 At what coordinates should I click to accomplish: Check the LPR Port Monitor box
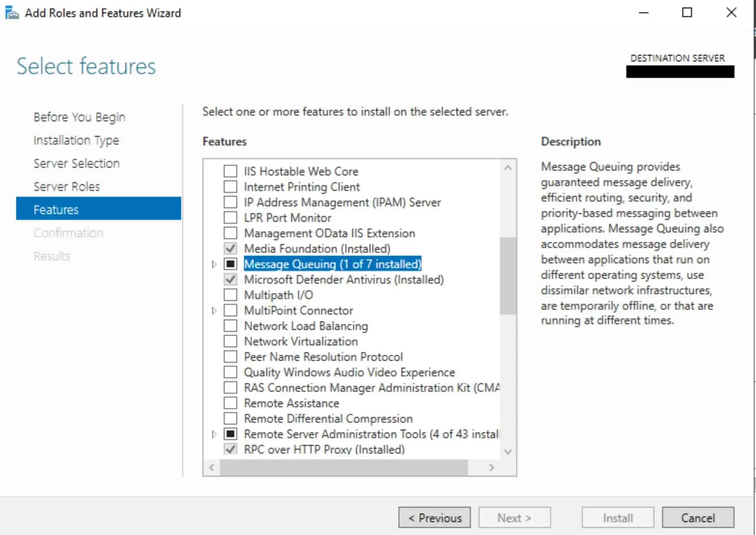tap(230, 218)
